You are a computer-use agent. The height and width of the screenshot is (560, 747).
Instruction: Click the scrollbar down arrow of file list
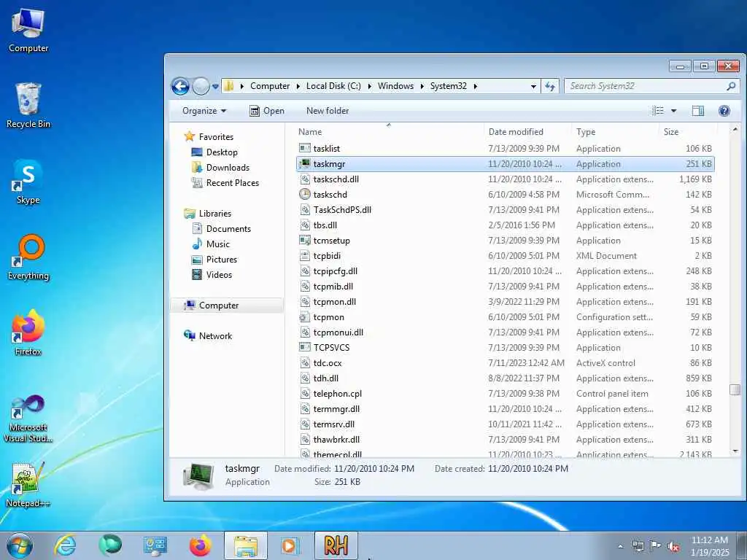[735, 451]
